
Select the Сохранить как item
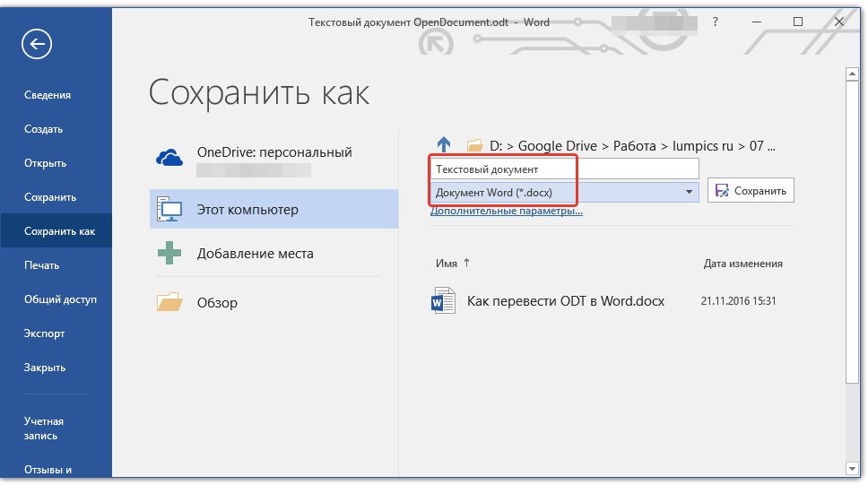[x=56, y=231]
